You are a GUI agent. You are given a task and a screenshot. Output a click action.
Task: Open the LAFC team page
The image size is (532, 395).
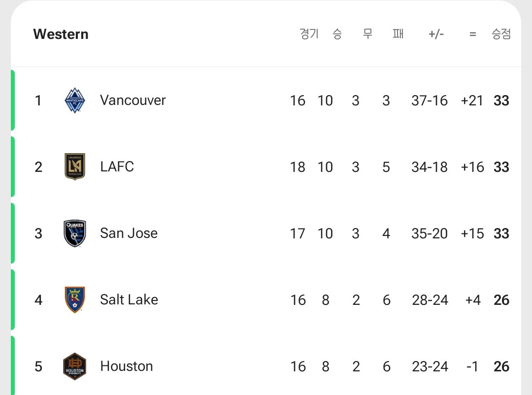117,166
